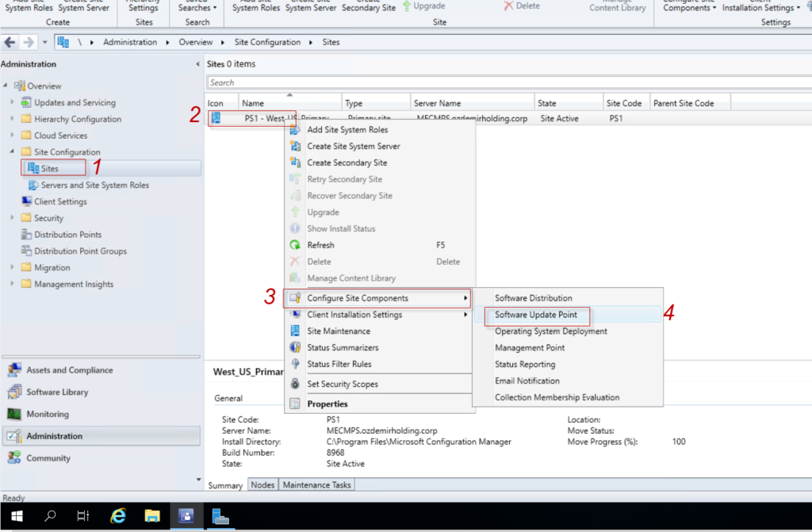Click the Community workspace icon
The width and height of the screenshot is (812, 532).
[x=14, y=458]
